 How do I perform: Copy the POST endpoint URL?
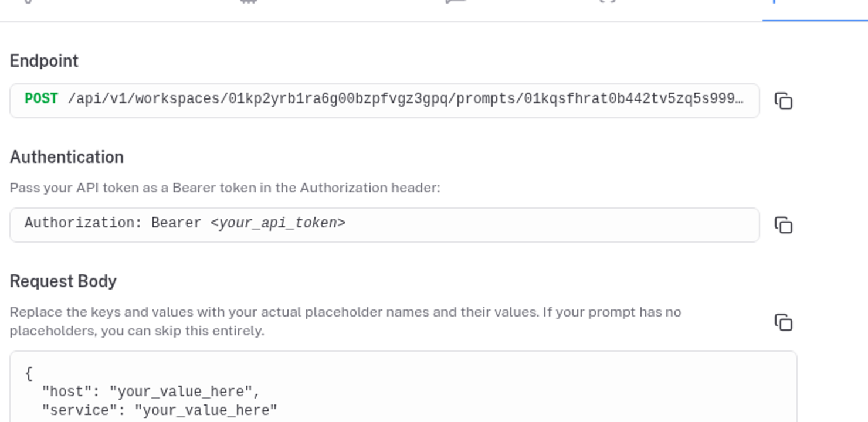[784, 101]
